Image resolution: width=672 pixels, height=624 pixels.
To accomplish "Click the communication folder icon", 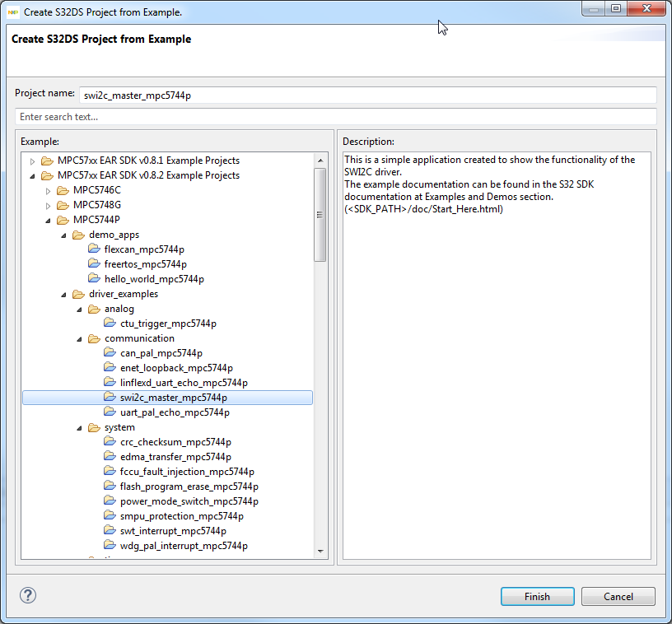I will (94, 339).
